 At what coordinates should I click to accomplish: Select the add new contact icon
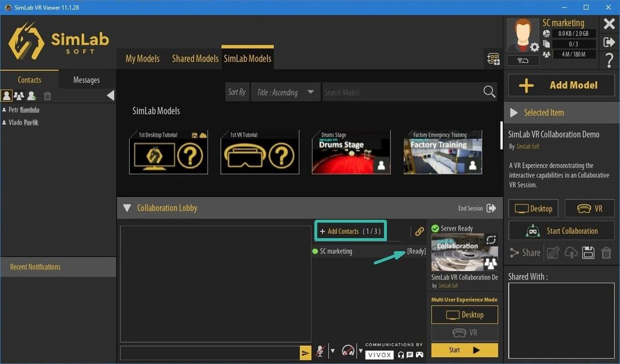pyautogui.click(x=32, y=96)
